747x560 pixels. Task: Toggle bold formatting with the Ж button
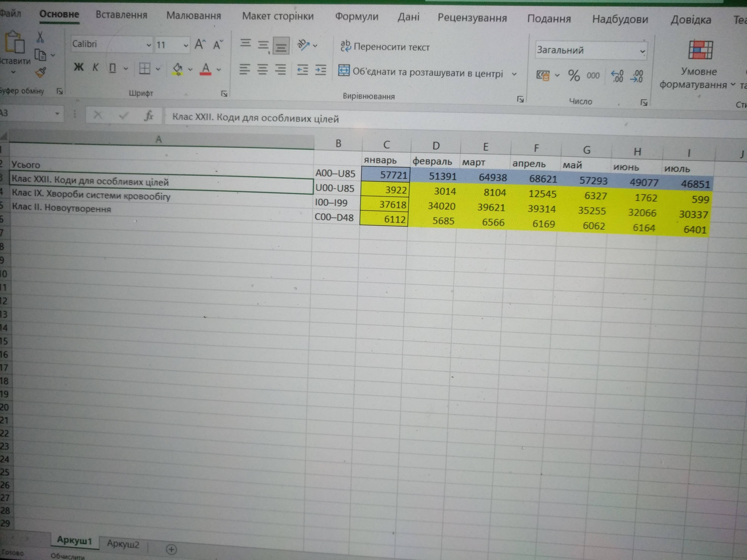79,67
